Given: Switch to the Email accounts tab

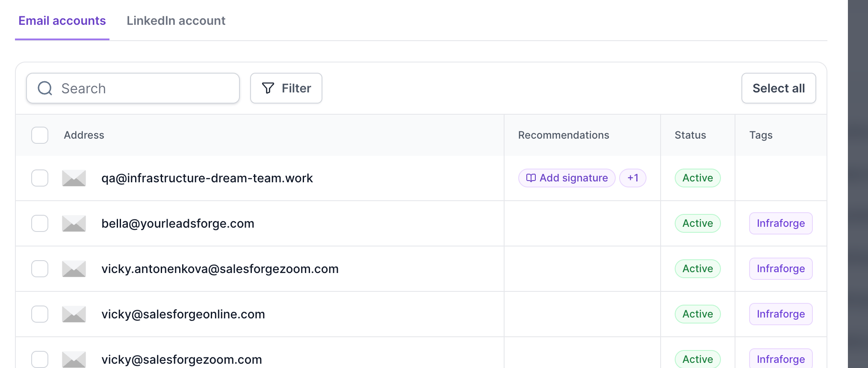Looking at the screenshot, I should [62, 21].
